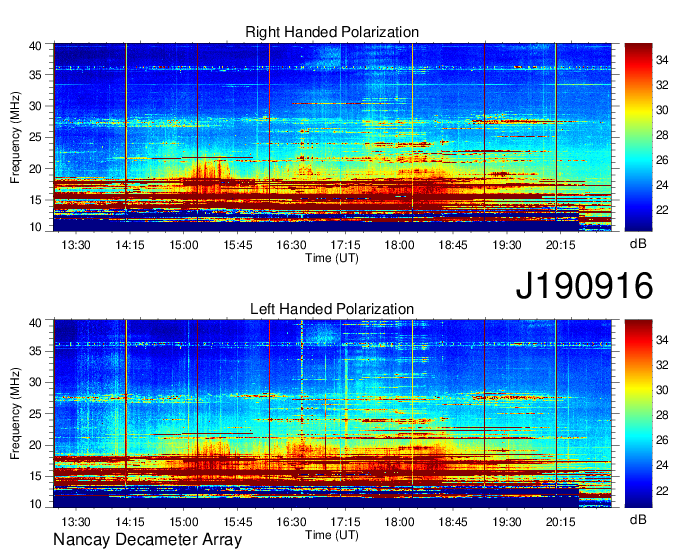Click the Left Handed Polarization title
This screenshot has width=680, height=552.
pos(332,309)
